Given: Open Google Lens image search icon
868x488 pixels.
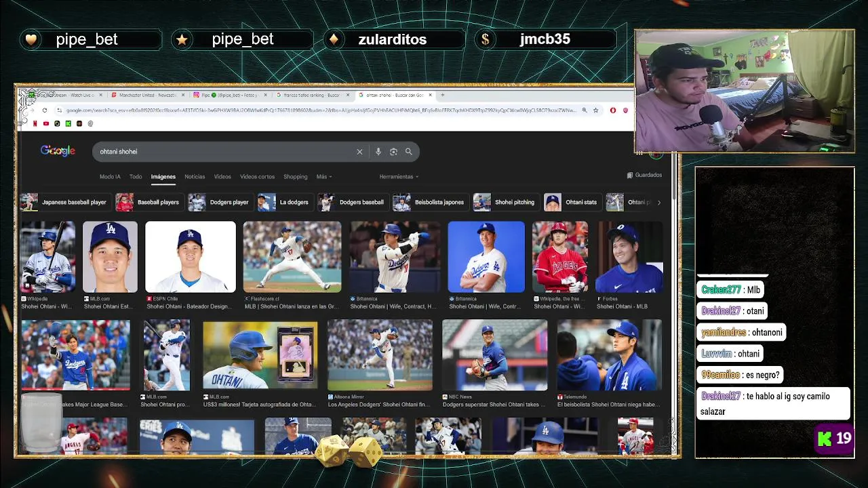Looking at the screenshot, I should pos(393,152).
